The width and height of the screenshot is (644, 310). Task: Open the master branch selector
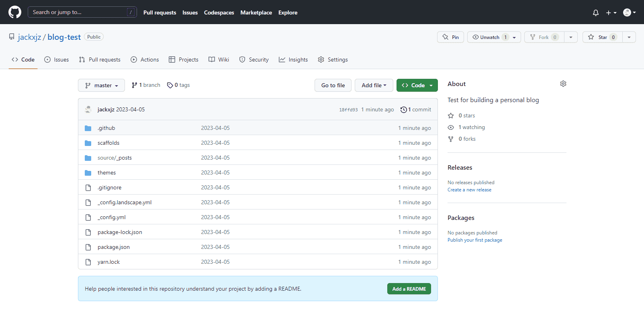pos(101,85)
